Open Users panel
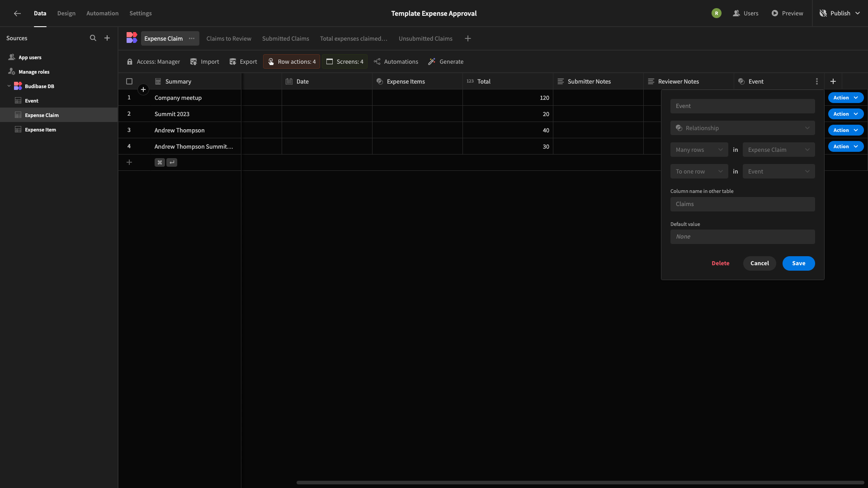Image resolution: width=868 pixels, height=488 pixels. tap(745, 14)
